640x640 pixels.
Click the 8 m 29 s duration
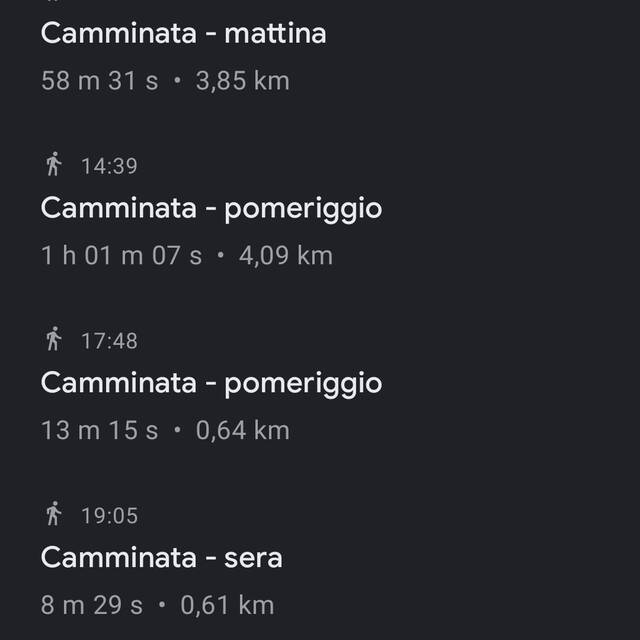tap(91, 605)
